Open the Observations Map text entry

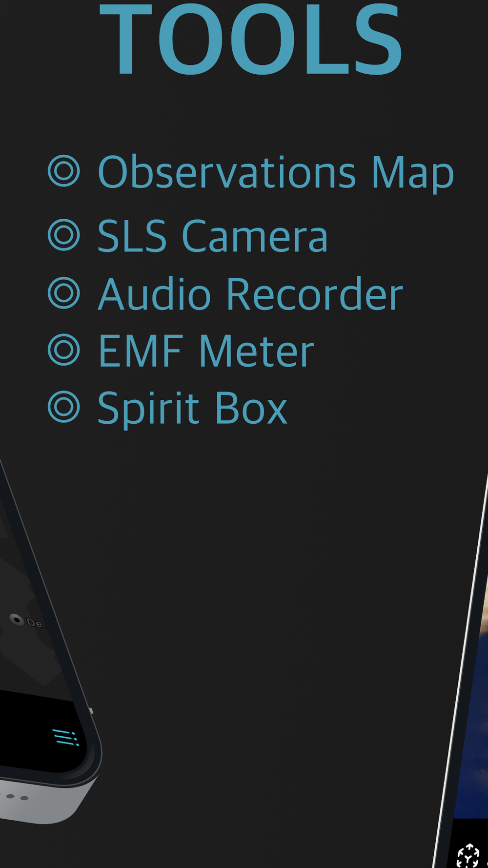(276, 172)
